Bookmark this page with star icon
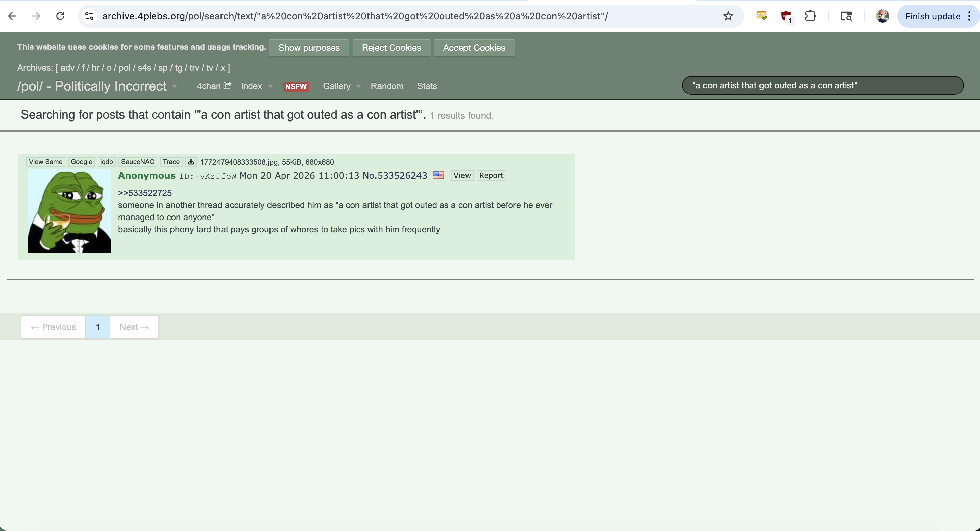 point(728,16)
